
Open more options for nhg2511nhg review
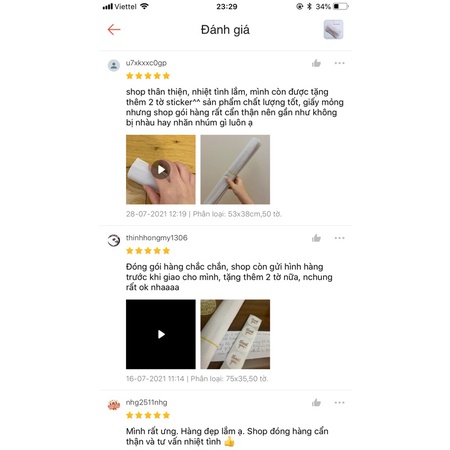point(339,403)
